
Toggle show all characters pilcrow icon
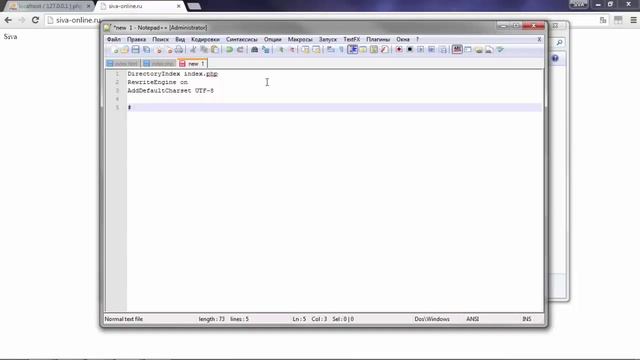341,50
